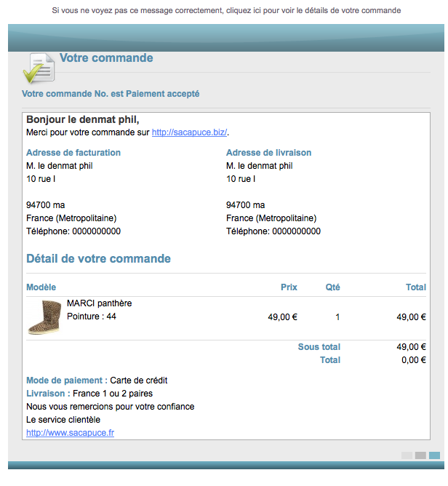The width and height of the screenshot is (448, 486).
Task: Click 'France (Metropolitaine)' in billing address
Action: pos(71,218)
